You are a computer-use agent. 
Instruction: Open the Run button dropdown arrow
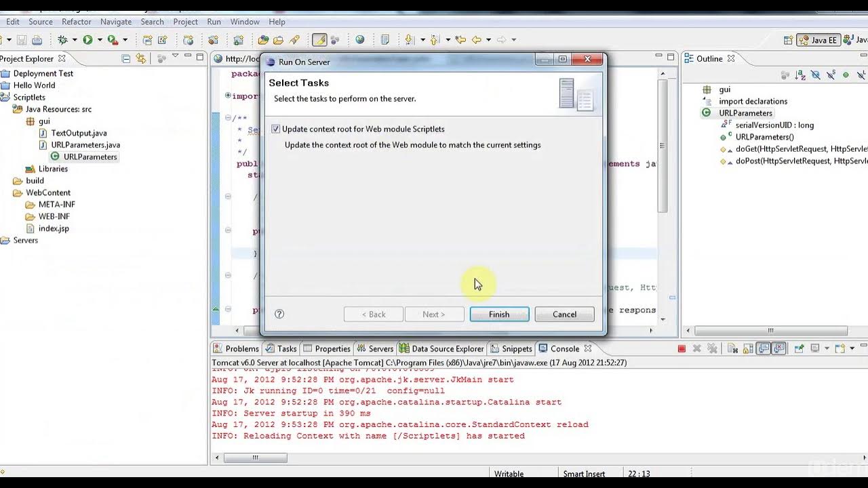click(100, 40)
